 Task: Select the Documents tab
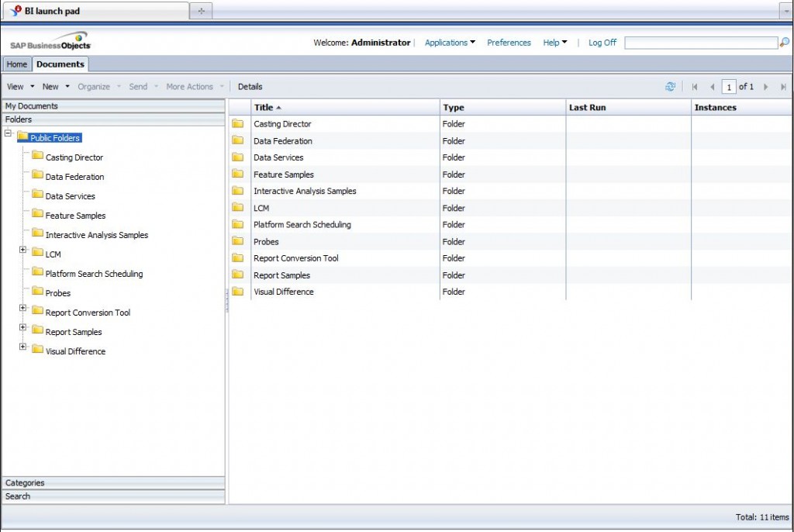[x=60, y=64]
